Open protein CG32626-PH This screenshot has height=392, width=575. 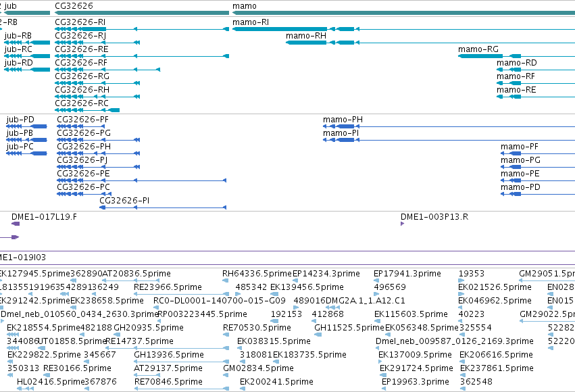point(84,147)
